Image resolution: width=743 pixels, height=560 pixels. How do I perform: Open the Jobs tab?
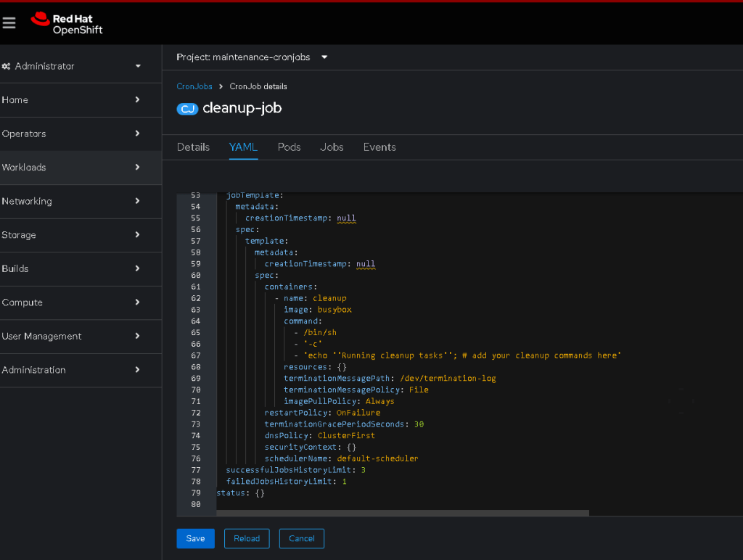332,147
